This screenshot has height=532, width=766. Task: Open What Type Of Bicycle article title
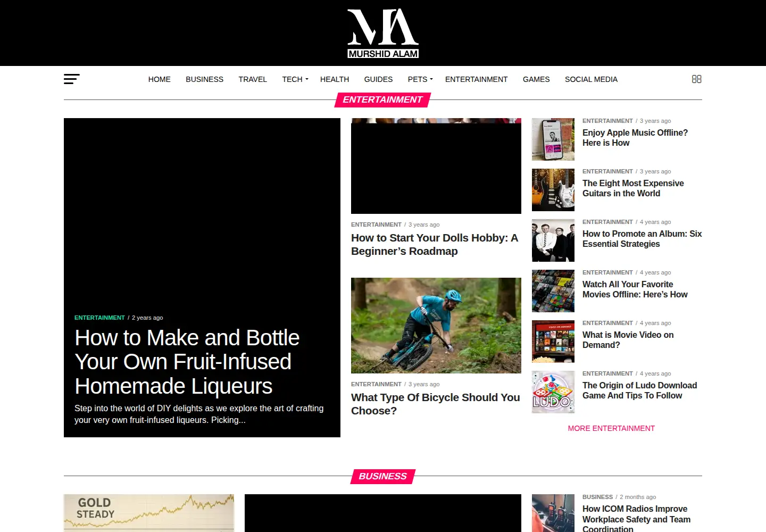[436, 404]
